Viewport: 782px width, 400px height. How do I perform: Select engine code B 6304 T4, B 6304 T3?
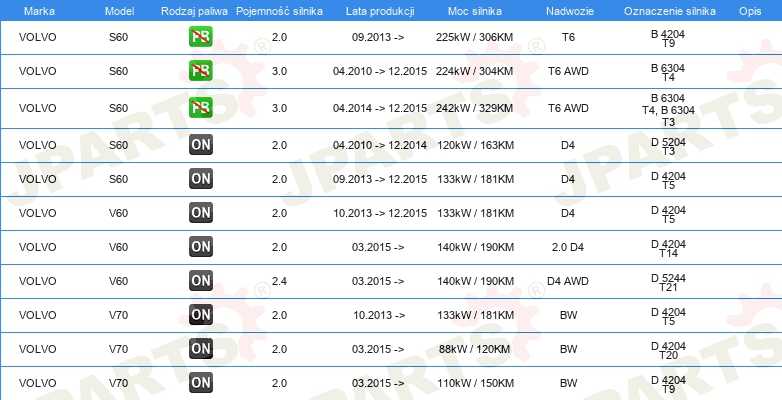coord(668,110)
